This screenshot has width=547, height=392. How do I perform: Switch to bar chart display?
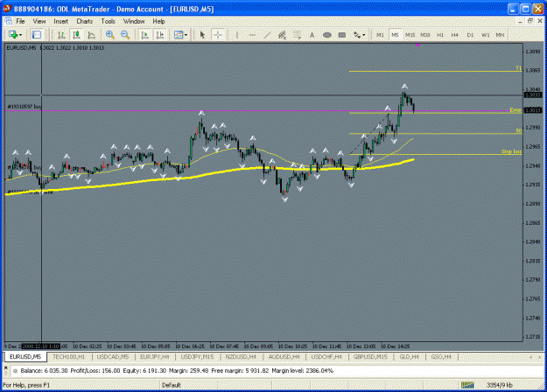[61, 35]
